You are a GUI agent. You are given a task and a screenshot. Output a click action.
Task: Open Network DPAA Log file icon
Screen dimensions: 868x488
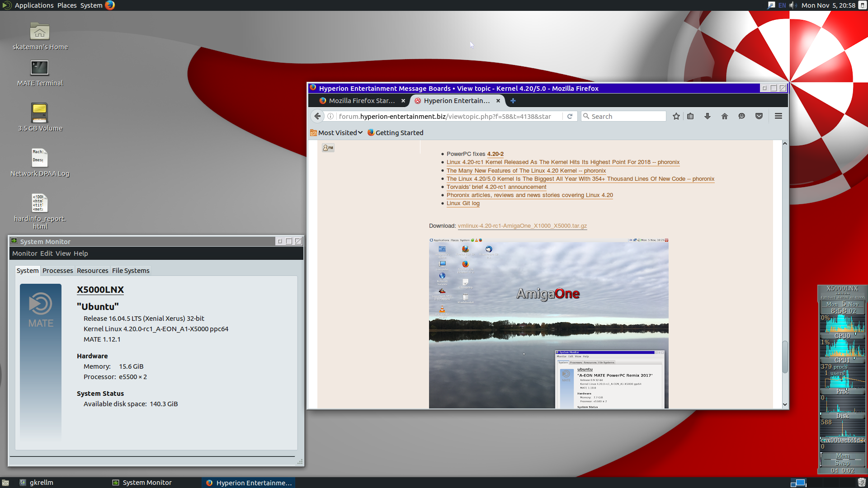click(x=40, y=158)
